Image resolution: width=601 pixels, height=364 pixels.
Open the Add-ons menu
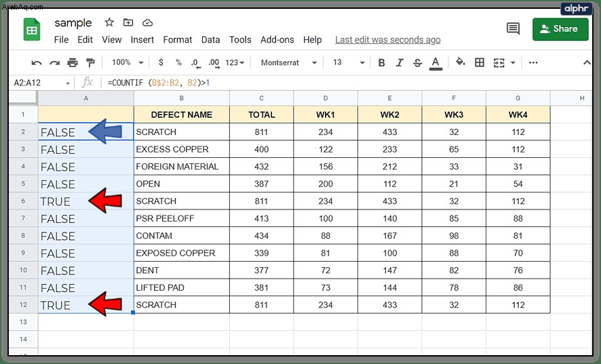pos(277,40)
